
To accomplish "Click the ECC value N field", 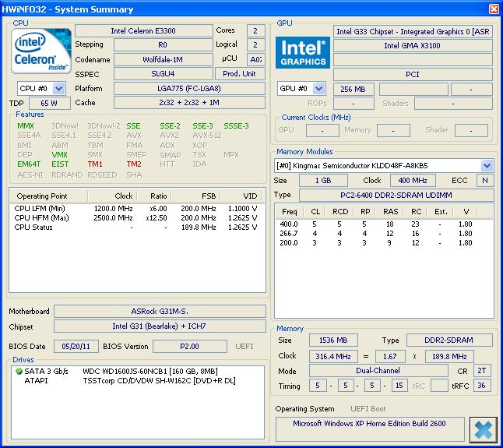I will (485, 180).
